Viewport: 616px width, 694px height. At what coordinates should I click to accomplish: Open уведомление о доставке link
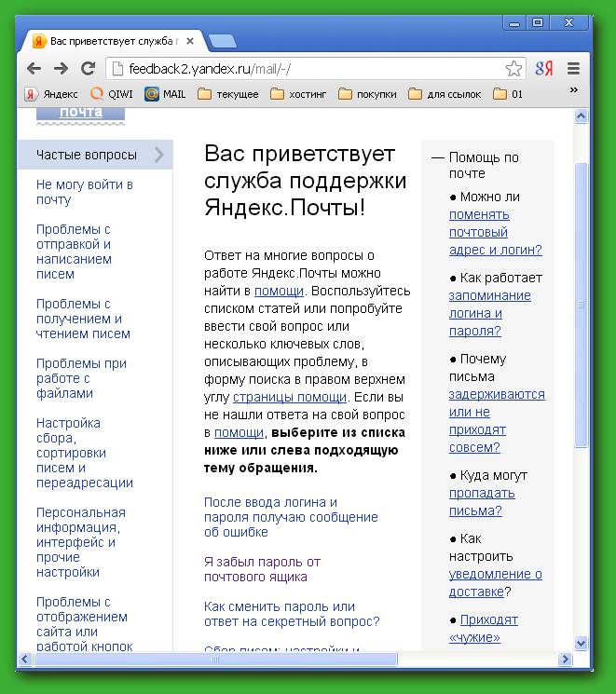pyautogui.click(x=496, y=583)
